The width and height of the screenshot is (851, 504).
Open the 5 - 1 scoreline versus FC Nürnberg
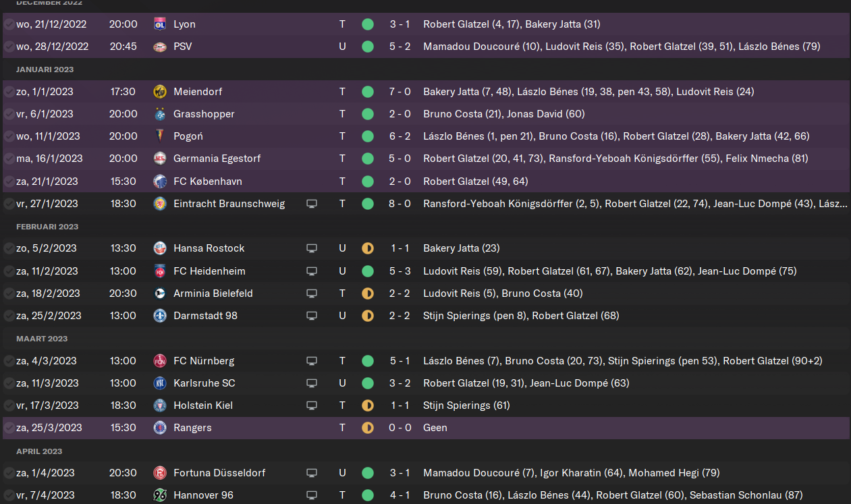(400, 361)
